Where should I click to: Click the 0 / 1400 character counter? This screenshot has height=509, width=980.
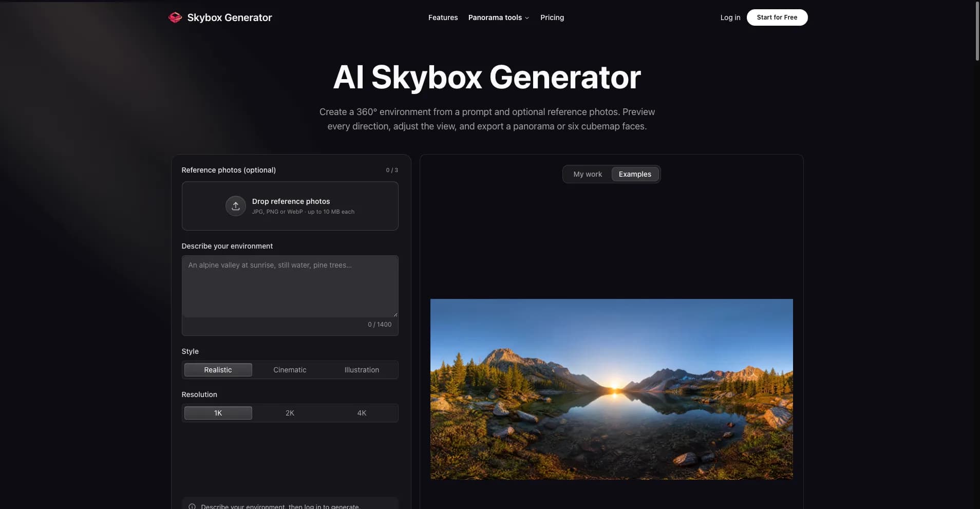[x=380, y=325]
